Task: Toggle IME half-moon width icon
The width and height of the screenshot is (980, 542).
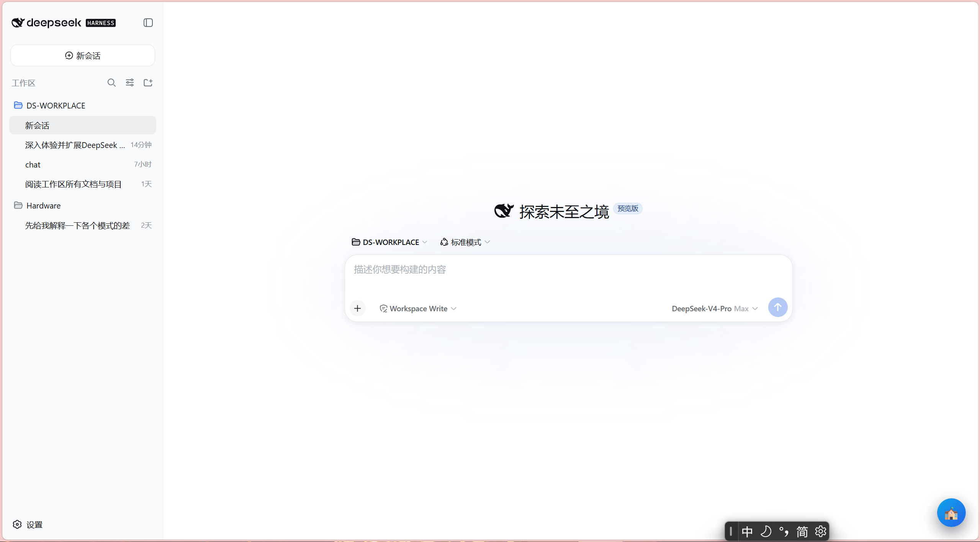Action: click(766, 532)
